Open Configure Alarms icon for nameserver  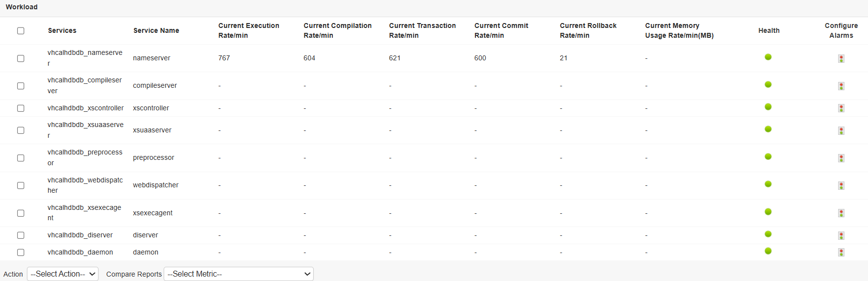[841, 58]
